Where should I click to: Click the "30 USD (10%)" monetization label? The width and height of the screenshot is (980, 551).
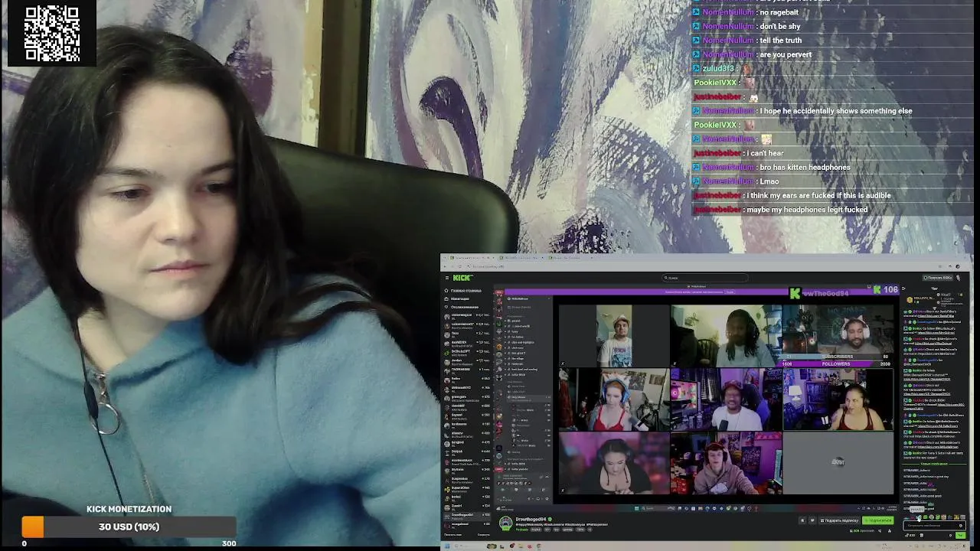coord(129,527)
